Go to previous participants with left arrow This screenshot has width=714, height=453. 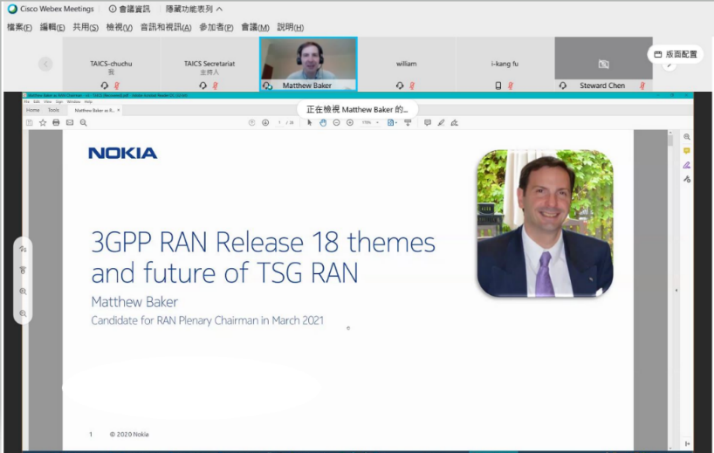pyautogui.click(x=45, y=64)
